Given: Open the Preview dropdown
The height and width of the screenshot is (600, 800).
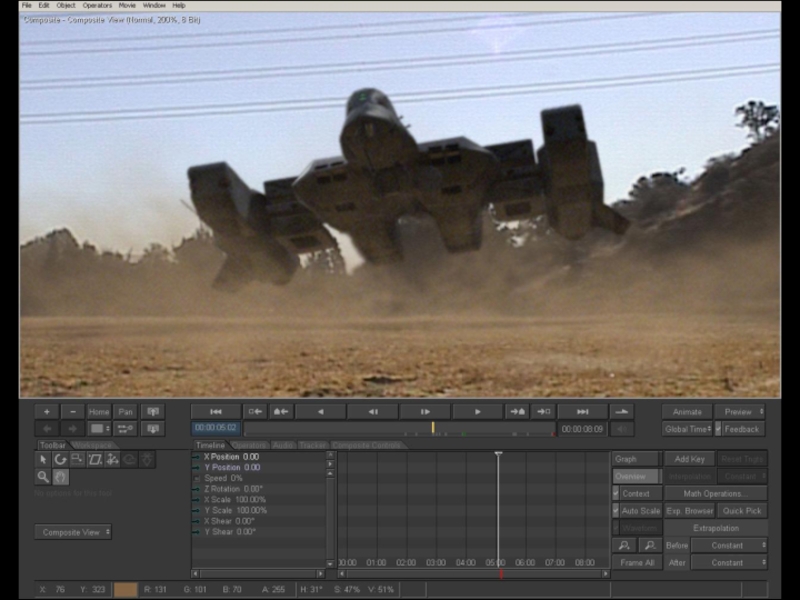Looking at the screenshot, I should click(740, 412).
